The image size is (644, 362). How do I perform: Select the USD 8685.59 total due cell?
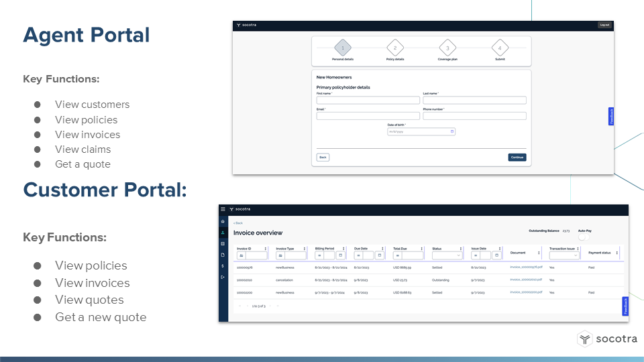pyautogui.click(x=402, y=267)
